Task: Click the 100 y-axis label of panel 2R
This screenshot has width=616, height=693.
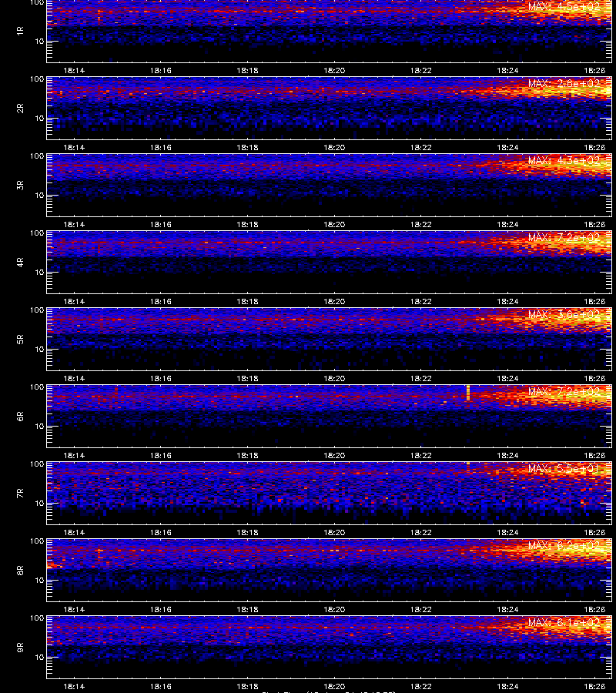Action: (37, 79)
